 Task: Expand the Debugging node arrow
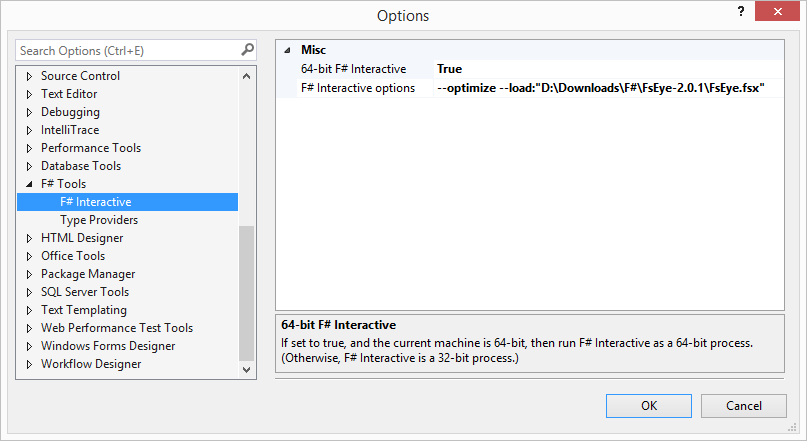(x=29, y=112)
